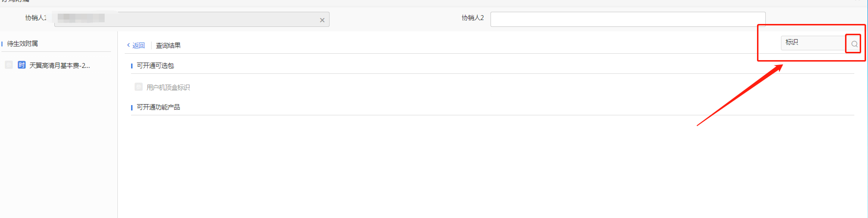The width and height of the screenshot is (868, 218).
Task: Click the blue marker beside 可开通可选包
Action: (132, 66)
